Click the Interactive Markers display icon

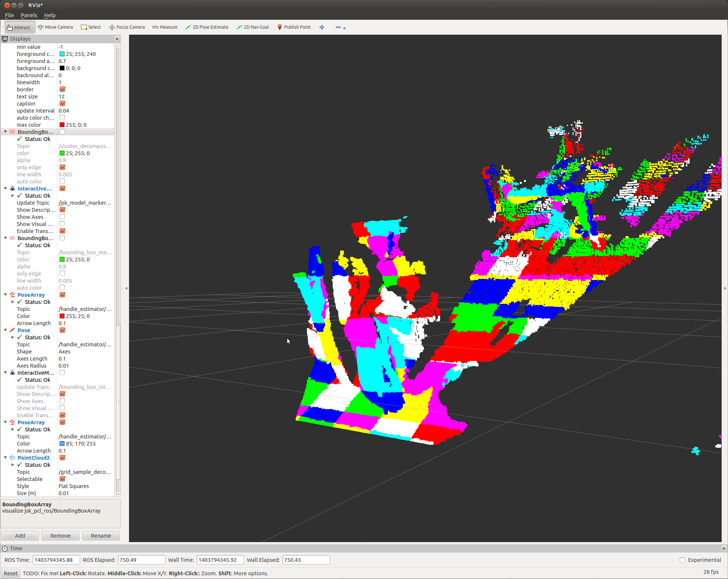point(12,189)
